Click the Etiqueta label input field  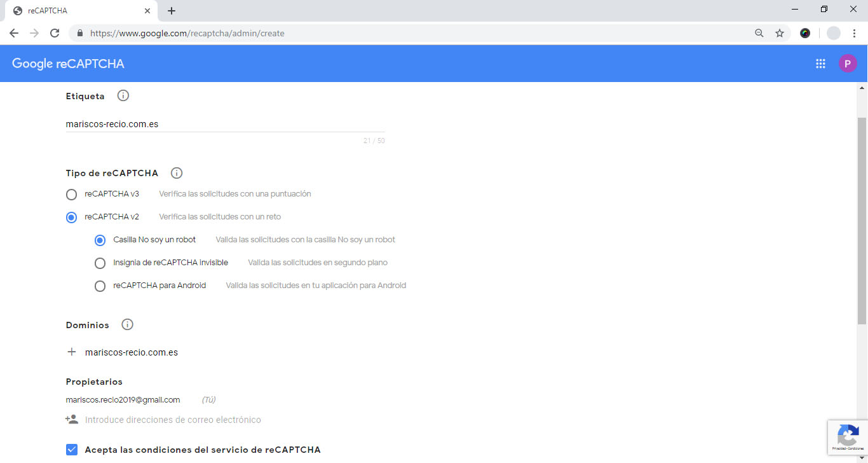225,124
